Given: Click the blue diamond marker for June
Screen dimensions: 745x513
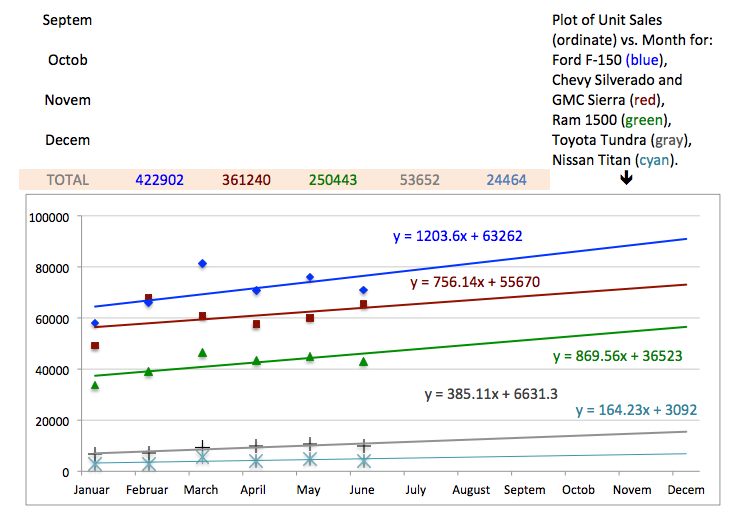Looking at the screenshot, I should pyautogui.click(x=364, y=290).
